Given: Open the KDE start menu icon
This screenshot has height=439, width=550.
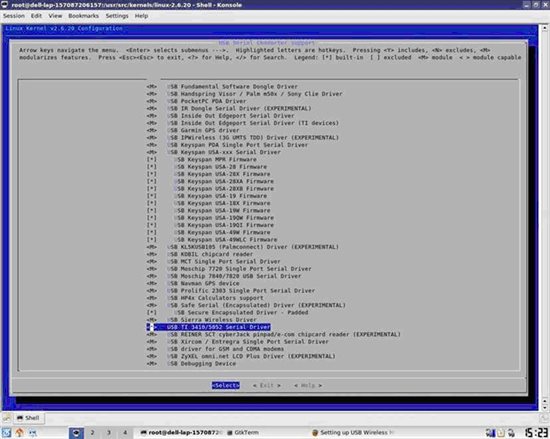Looking at the screenshot, I should (x=6, y=432).
